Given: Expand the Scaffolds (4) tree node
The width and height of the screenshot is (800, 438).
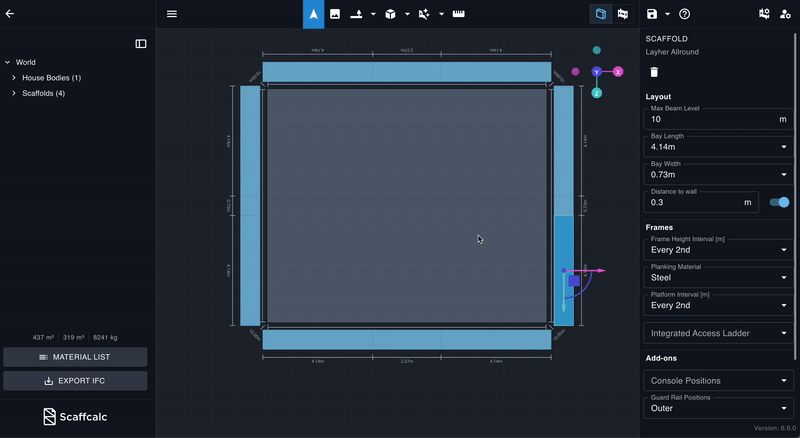Looking at the screenshot, I should tap(14, 93).
